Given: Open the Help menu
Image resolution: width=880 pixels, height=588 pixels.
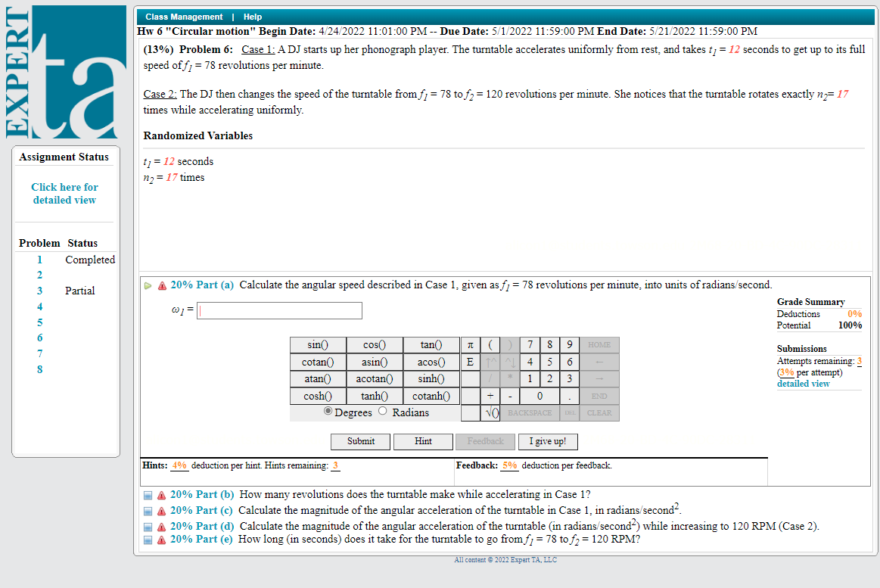Looking at the screenshot, I should [252, 16].
